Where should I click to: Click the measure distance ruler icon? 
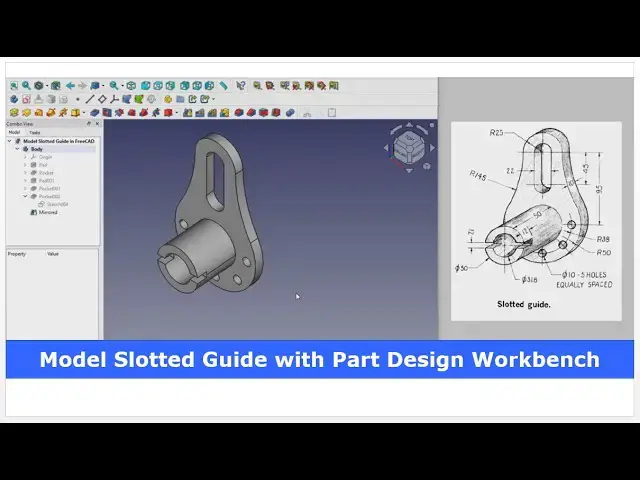[223, 86]
